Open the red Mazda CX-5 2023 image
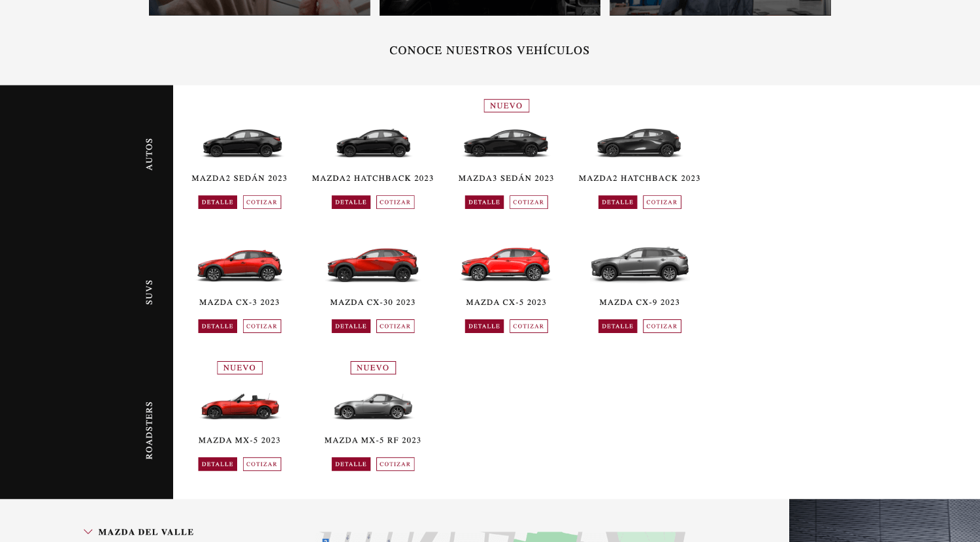The image size is (980, 542). pos(506,264)
